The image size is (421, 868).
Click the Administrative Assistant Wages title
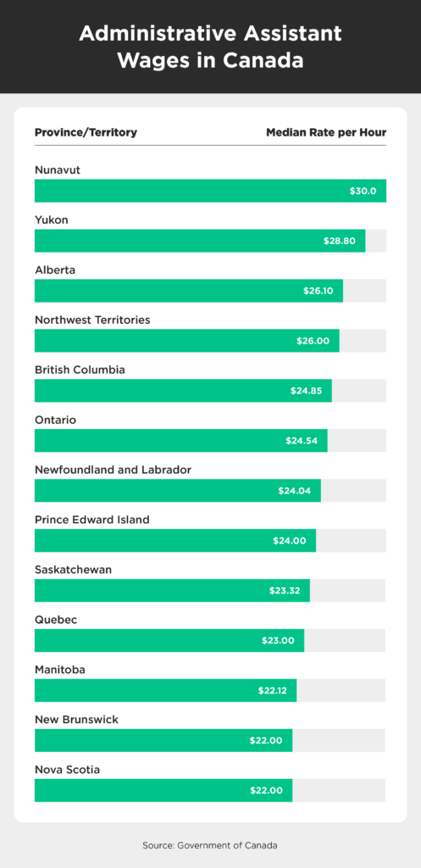(x=210, y=47)
